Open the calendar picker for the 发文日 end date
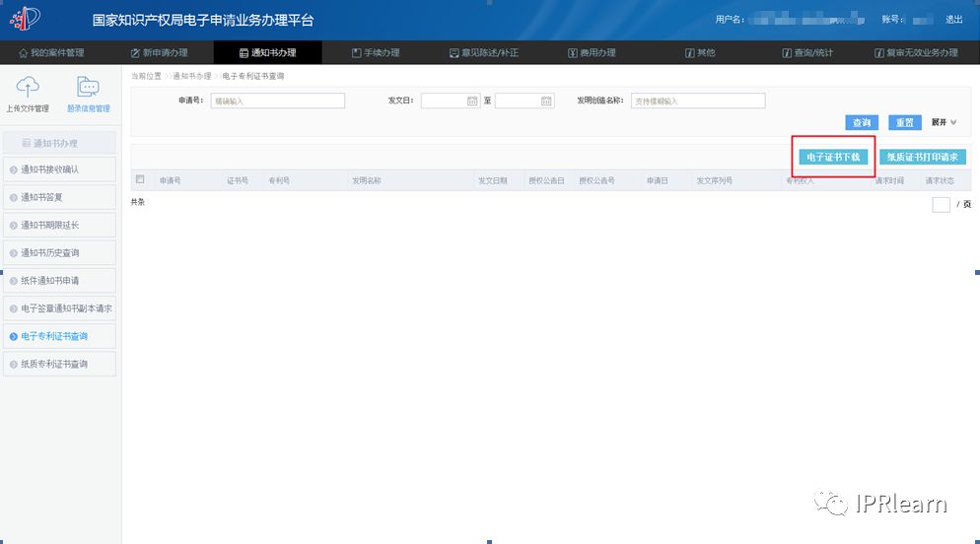This screenshot has width=980, height=544. pyautogui.click(x=546, y=101)
